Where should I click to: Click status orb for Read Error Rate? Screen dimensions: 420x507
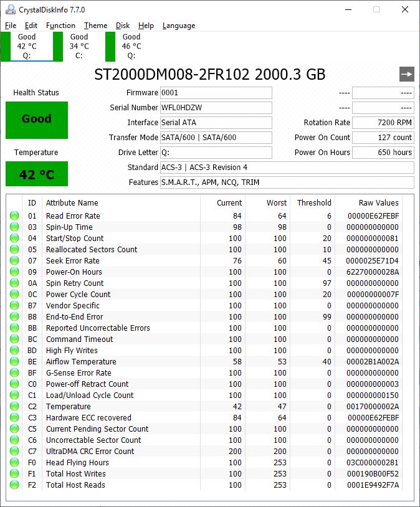[14, 216]
